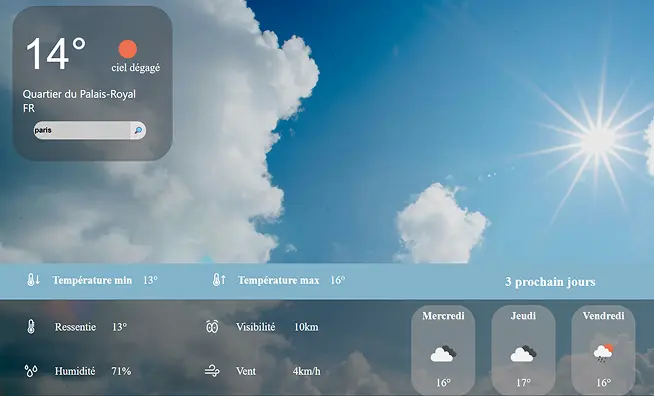Click Vendredi's rain shower weather icon
This screenshot has height=396, width=654.
603,353
